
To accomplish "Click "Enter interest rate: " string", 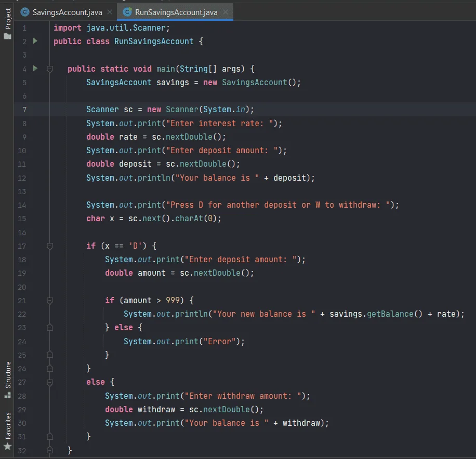I will click(221, 124).
